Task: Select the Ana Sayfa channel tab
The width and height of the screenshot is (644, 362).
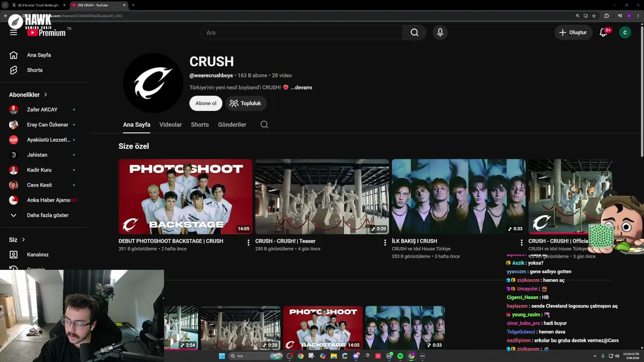Action: point(137,125)
